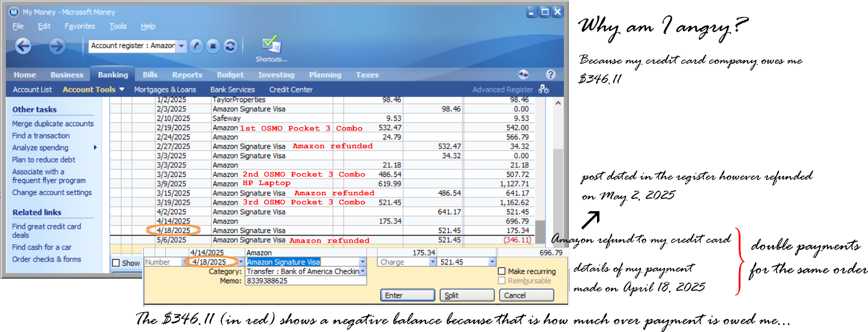Click the arrows icon left of Help
The width and height of the screenshot is (868, 332).
(x=523, y=74)
